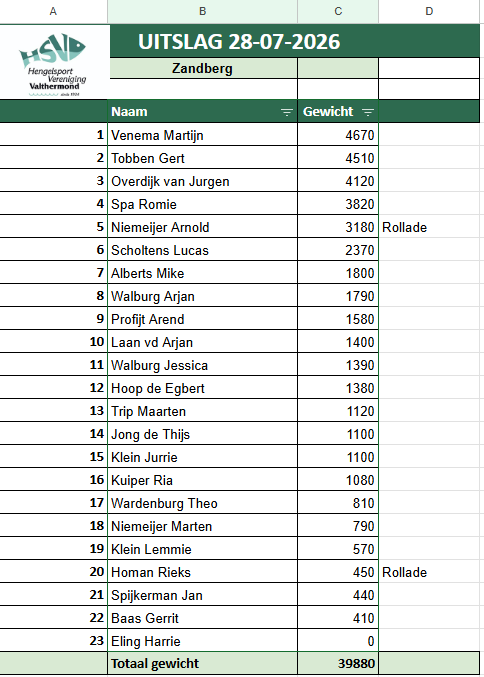484x677 pixels.
Task: Click the Eling Harrie name cell
Action: pyautogui.click(x=202, y=641)
